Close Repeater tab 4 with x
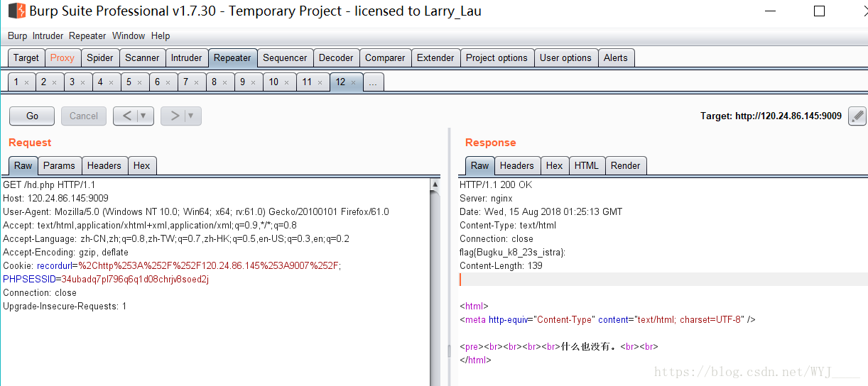The image size is (868, 386). (x=111, y=82)
